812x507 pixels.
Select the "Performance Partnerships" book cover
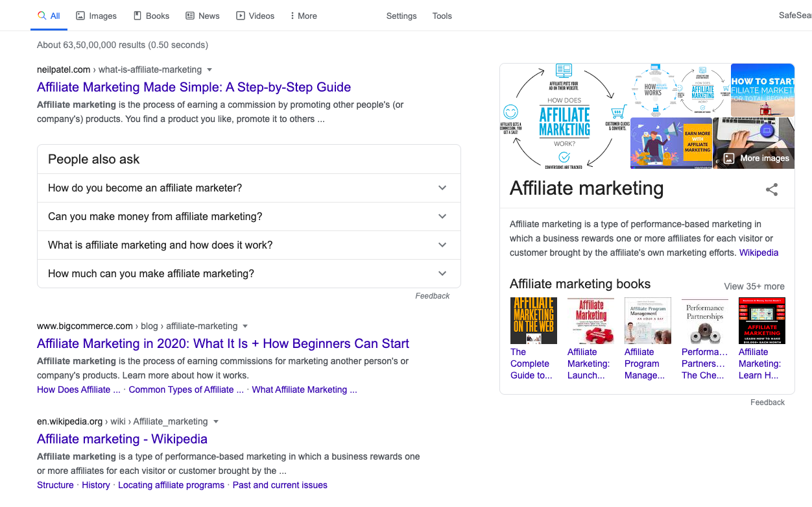[704, 321]
